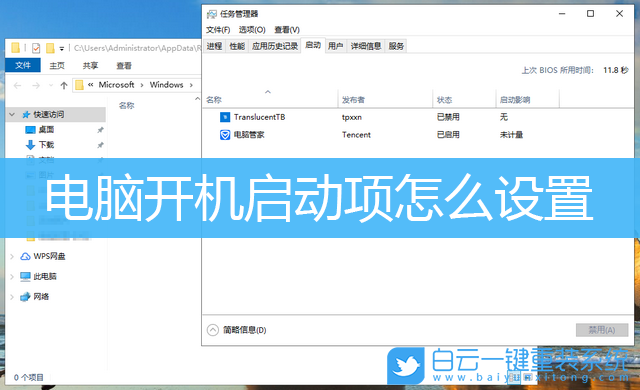Screen dimensions: 640x390
Task: Expand the 此电脑 tree node
Action: click(x=12, y=277)
